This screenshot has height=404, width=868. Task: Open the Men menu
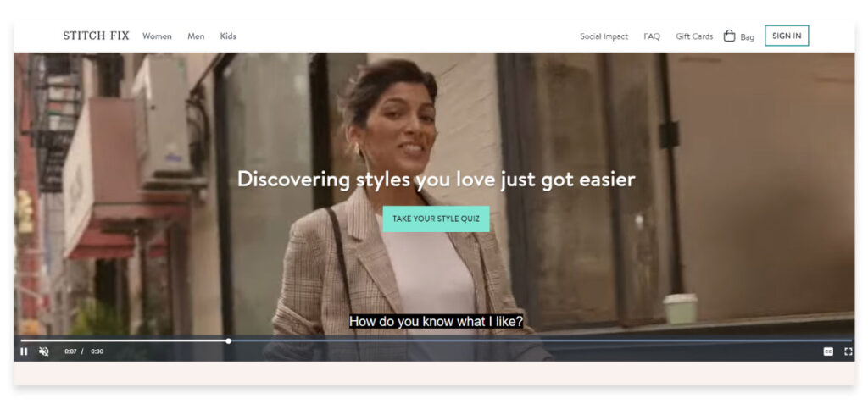[196, 36]
